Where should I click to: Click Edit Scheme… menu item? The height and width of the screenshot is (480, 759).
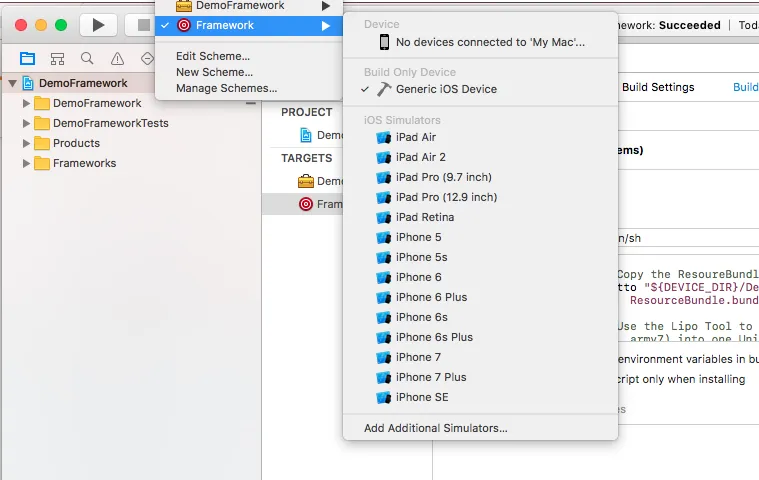point(213,56)
